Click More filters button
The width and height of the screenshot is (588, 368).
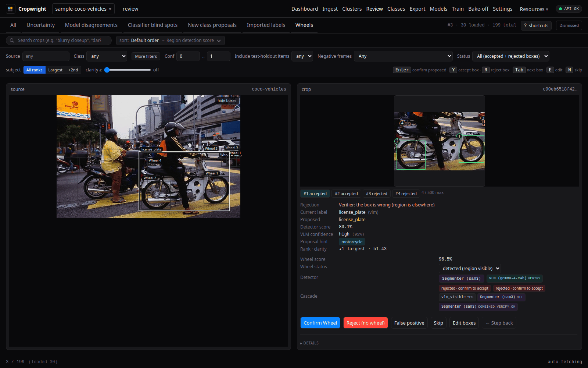146,56
